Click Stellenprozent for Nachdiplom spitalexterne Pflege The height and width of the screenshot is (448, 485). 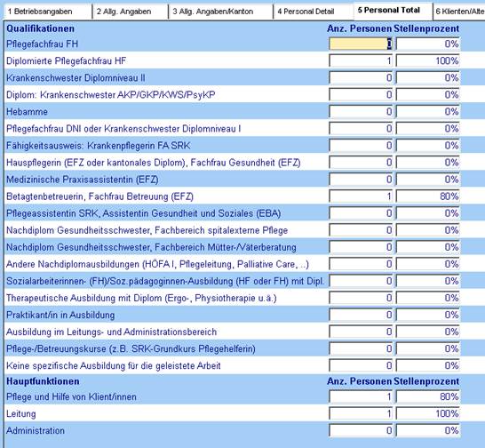[428, 230]
